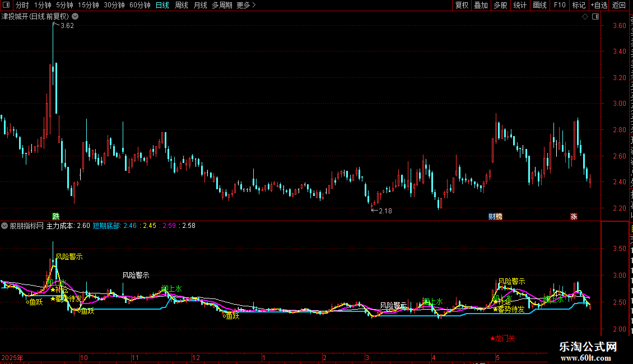
Task: Click the 2025年 date axis label
Action: (12, 357)
